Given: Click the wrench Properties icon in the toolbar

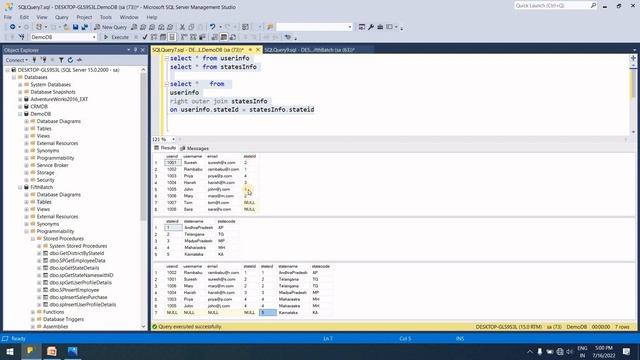Looking at the screenshot, I should 371,27.
